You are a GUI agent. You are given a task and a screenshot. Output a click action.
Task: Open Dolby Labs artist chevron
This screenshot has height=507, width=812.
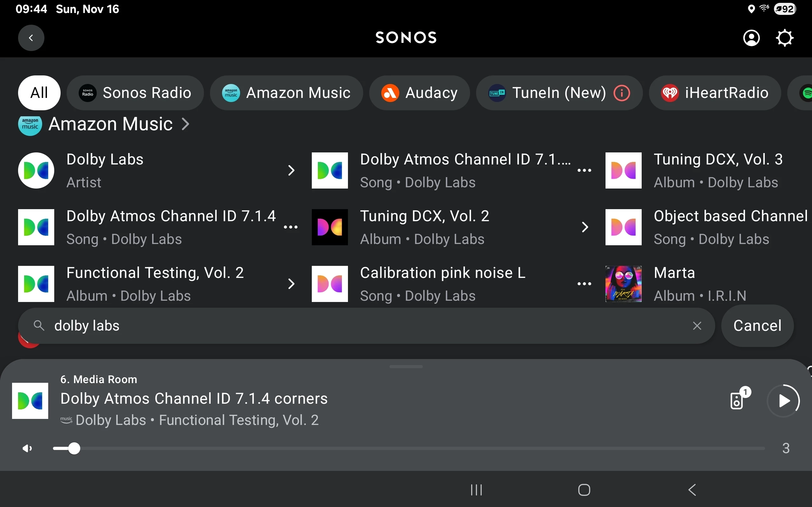click(x=291, y=170)
